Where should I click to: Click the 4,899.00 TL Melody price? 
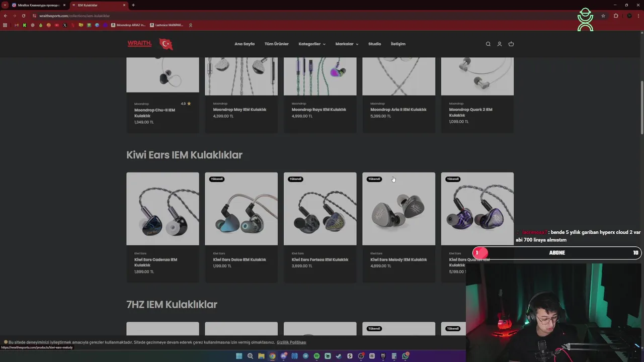(380, 266)
